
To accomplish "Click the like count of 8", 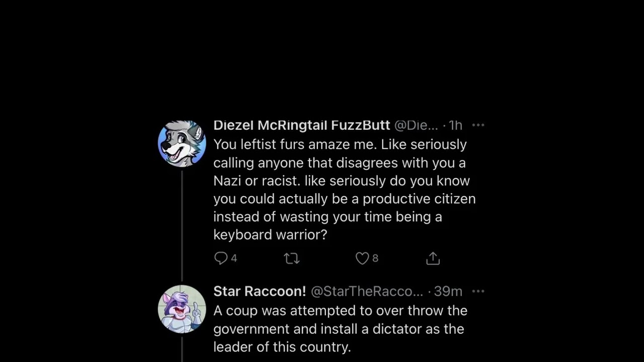I will [x=375, y=258].
